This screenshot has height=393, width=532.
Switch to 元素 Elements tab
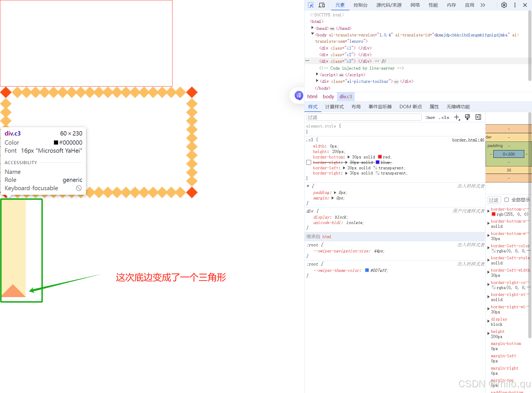pyautogui.click(x=340, y=5)
